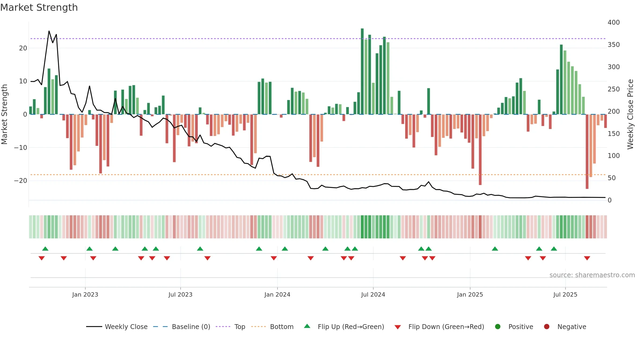644x362 pixels.
Task: Click the rotated 'Market Strength' left axis title
Action: coord(5,114)
